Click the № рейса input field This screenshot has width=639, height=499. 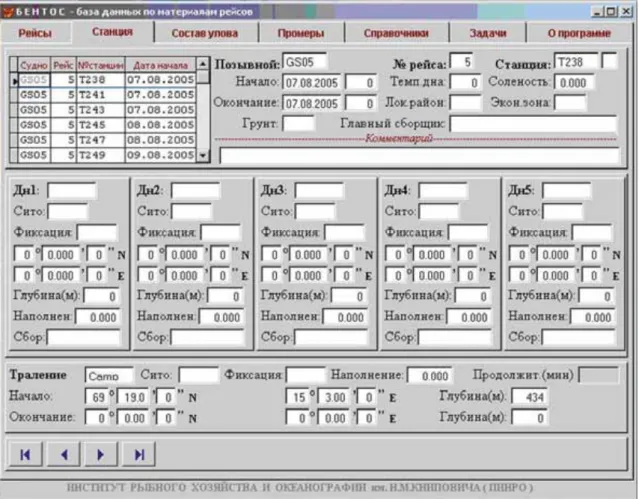462,62
